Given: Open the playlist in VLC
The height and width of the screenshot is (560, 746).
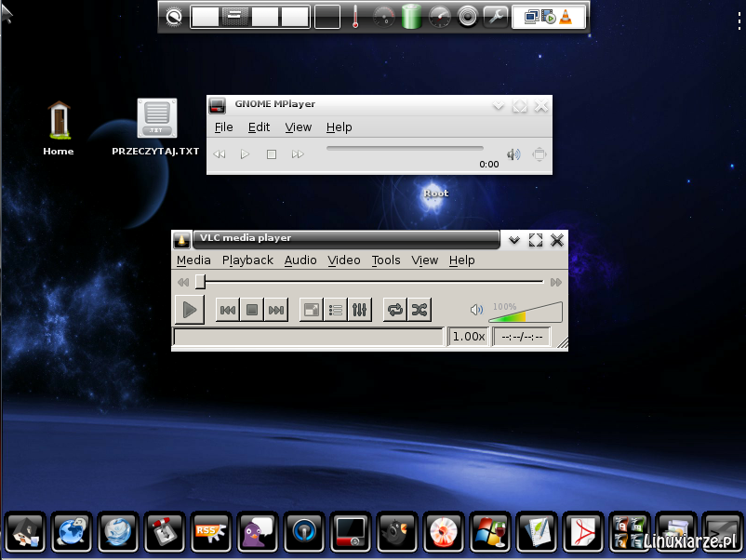Looking at the screenshot, I should (x=334, y=309).
